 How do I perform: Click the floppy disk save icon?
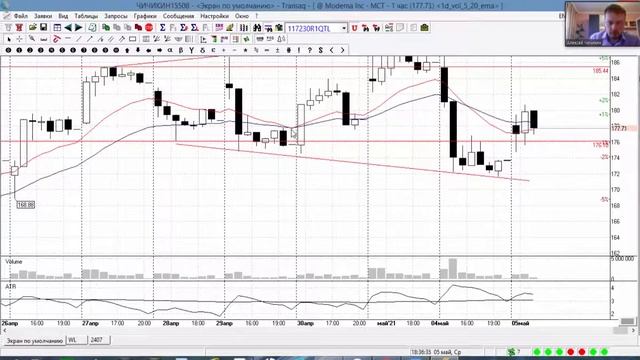tap(43, 28)
